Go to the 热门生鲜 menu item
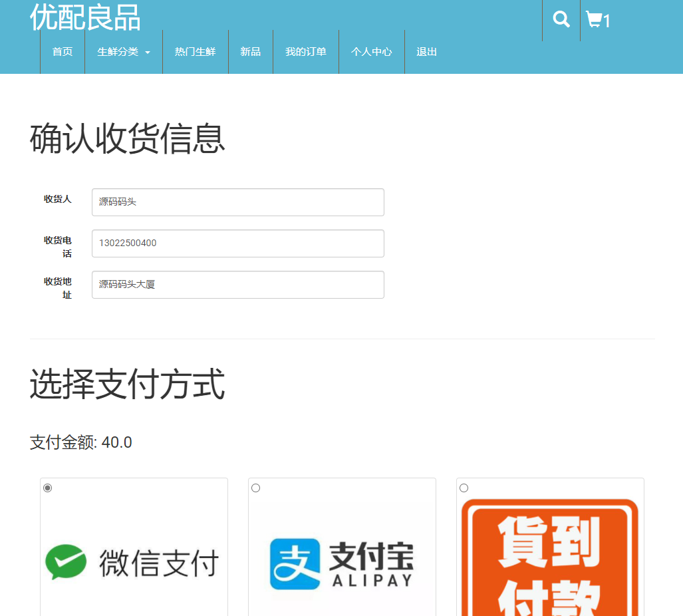683x616 pixels. 195,52
